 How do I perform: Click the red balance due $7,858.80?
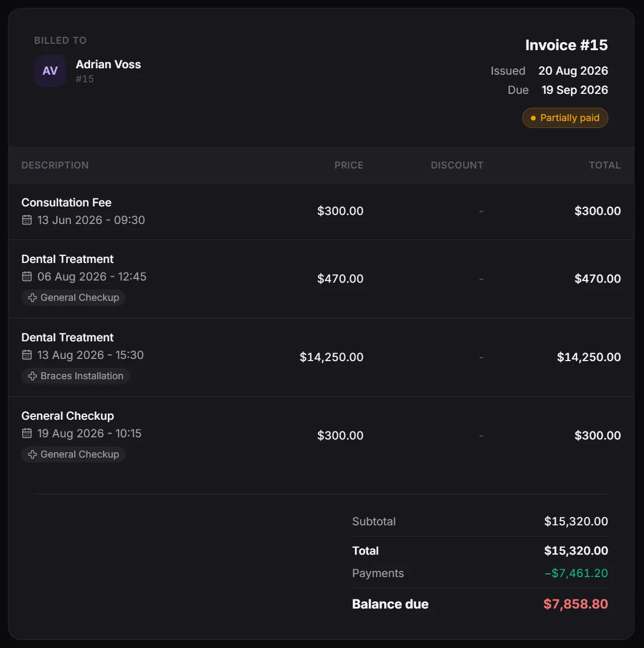tap(576, 604)
